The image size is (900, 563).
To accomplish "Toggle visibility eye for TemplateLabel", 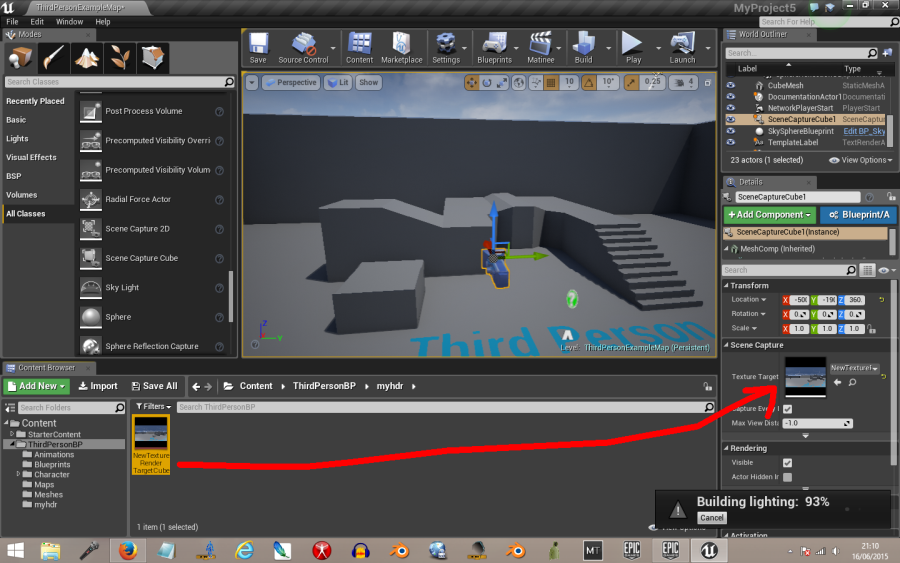I will 731,142.
